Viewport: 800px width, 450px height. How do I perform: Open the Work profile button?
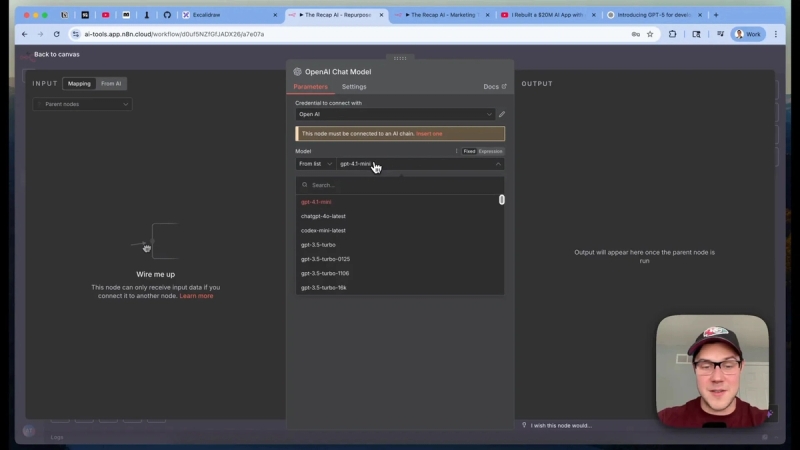click(x=748, y=34)
